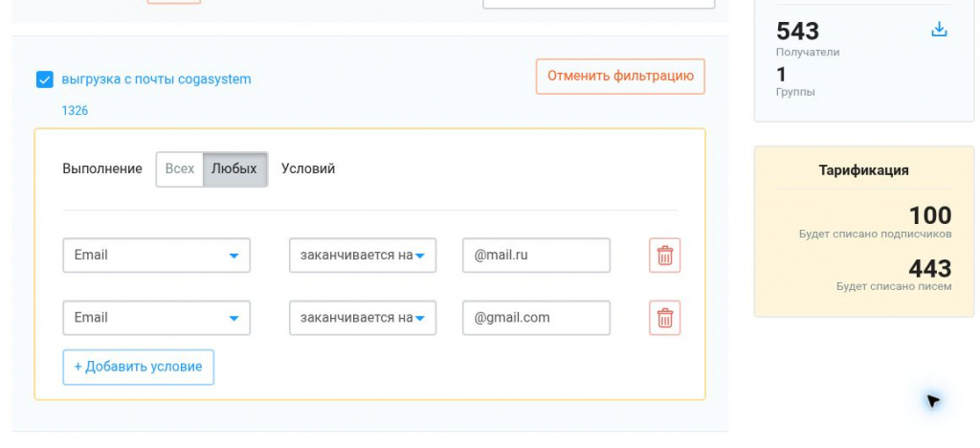Select the 'Всех' conditions toggle option
This screenshot has height=448, width=980.
179,168
